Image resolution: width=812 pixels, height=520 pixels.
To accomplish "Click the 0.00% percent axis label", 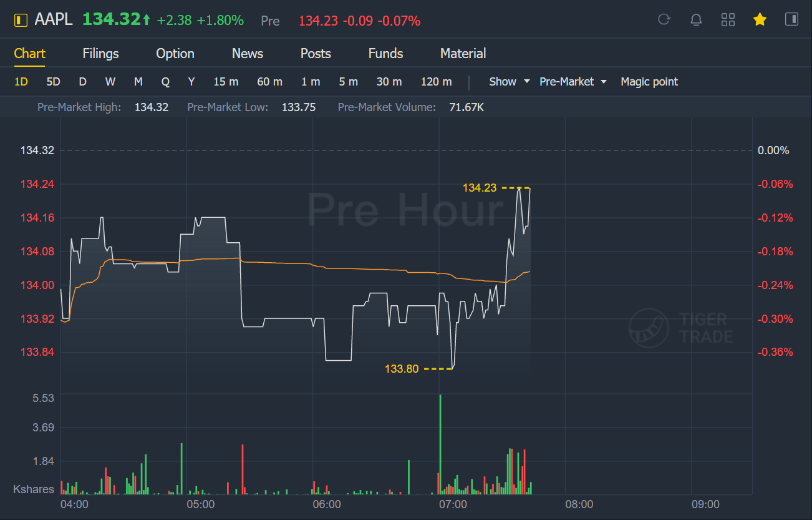I will (773, 150).
